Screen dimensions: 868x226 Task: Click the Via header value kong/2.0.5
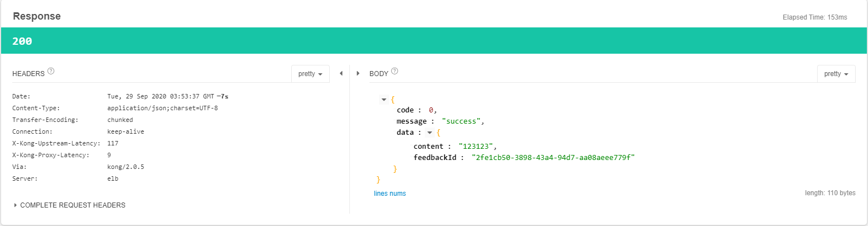click(125, 167)
